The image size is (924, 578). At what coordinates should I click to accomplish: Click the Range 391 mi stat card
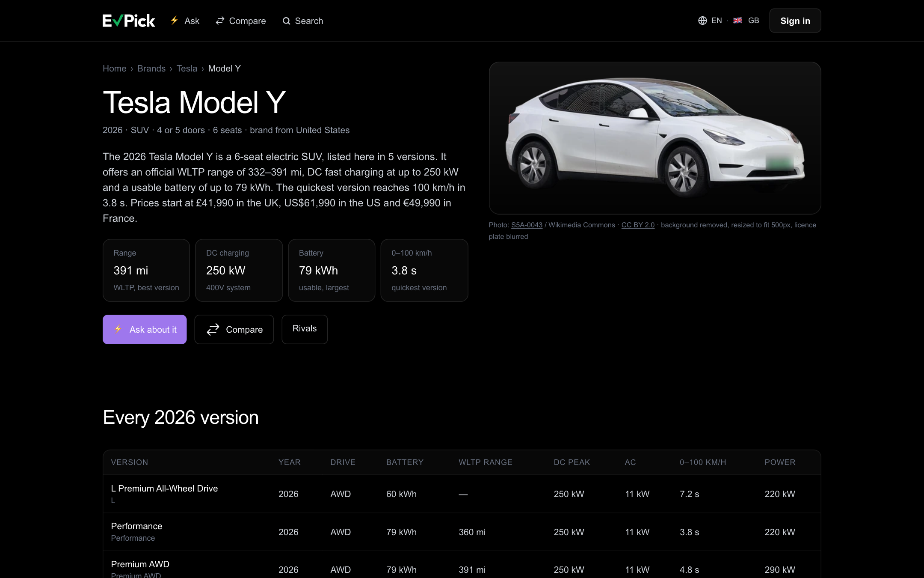(146, 270)
